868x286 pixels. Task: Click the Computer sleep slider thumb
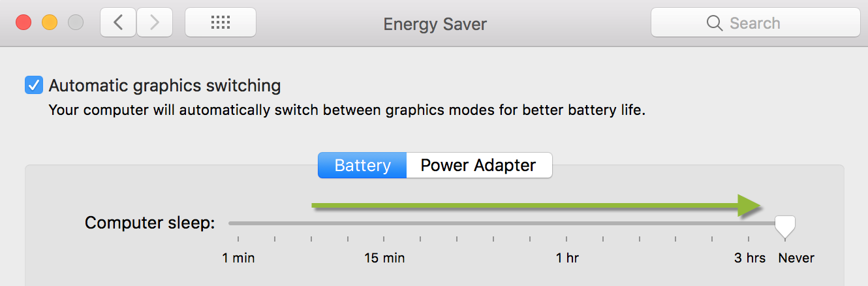point(785,226)
